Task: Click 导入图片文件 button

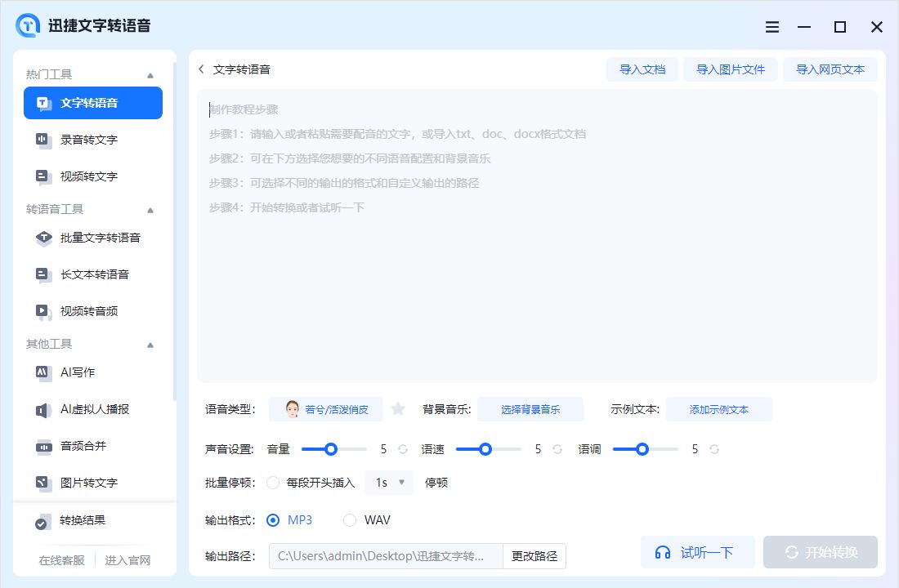Action: tap(731, 69)
